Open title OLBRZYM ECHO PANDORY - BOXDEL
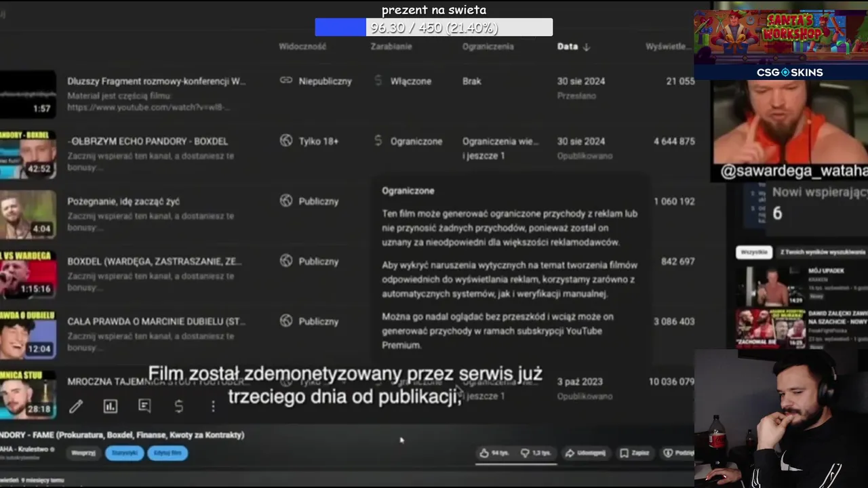This screenshot has height=488, width=868. tap(148, 141)
